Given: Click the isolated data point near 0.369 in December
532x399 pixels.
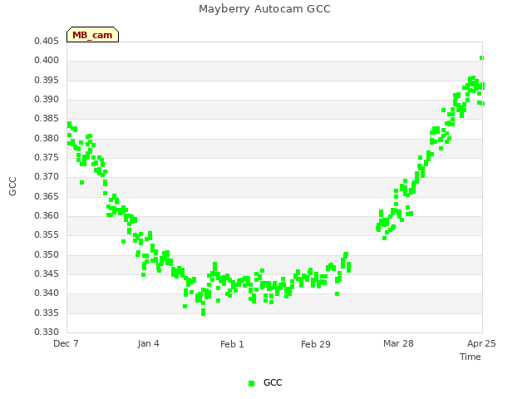Looking at the screenshot, I should point(81,183).
